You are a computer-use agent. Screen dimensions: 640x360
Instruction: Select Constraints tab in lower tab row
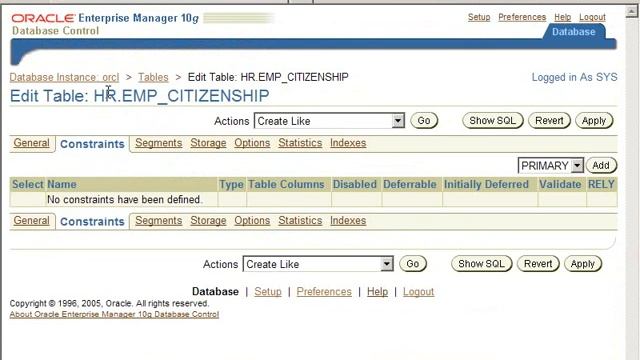click(92, 222)
